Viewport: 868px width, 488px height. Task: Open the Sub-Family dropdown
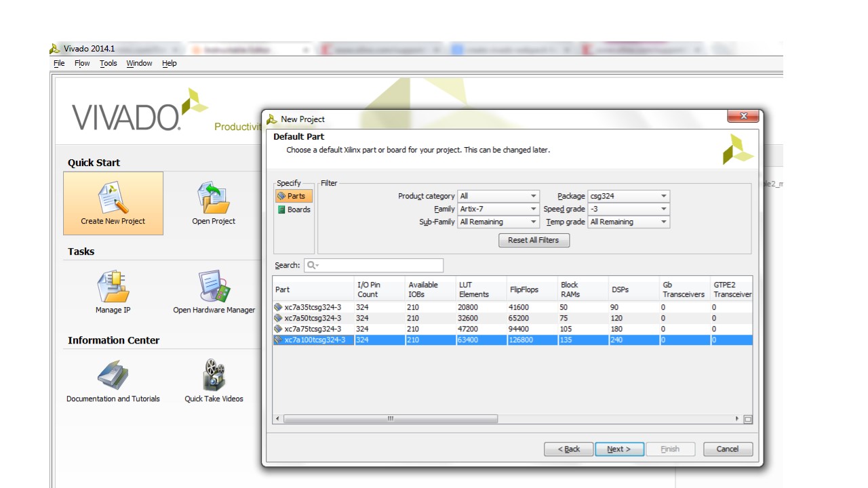point(498,222)
